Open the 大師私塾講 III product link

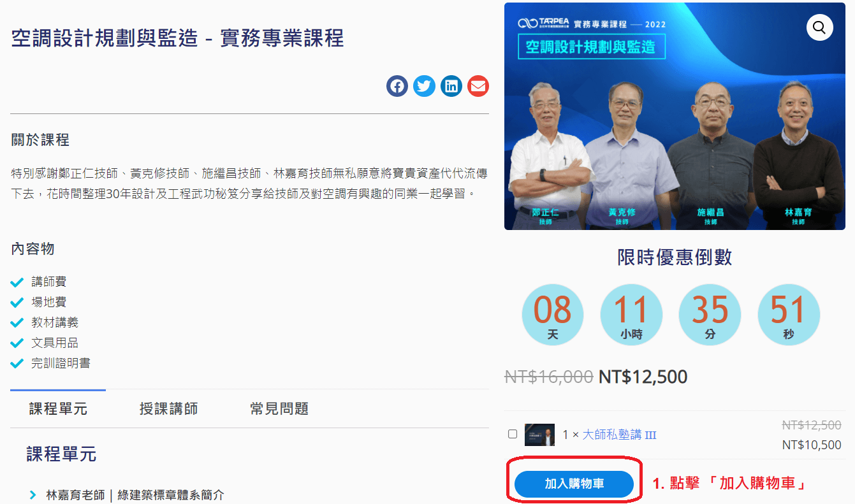619,435
